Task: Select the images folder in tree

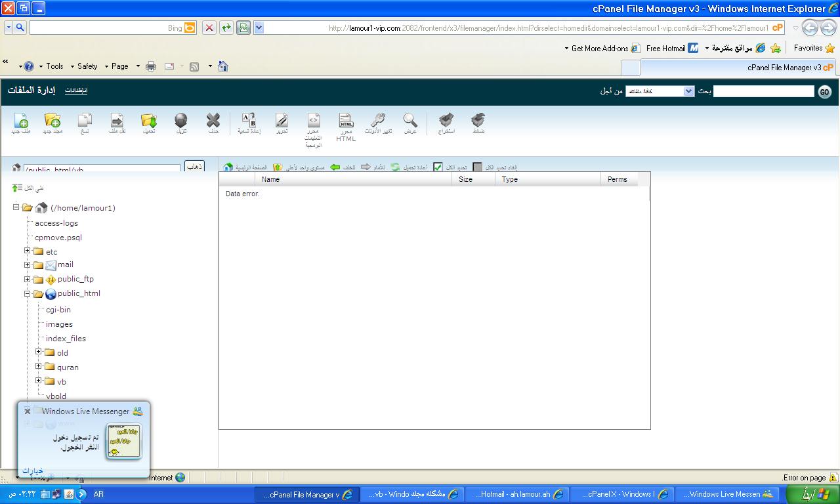Action: point(59,324)
